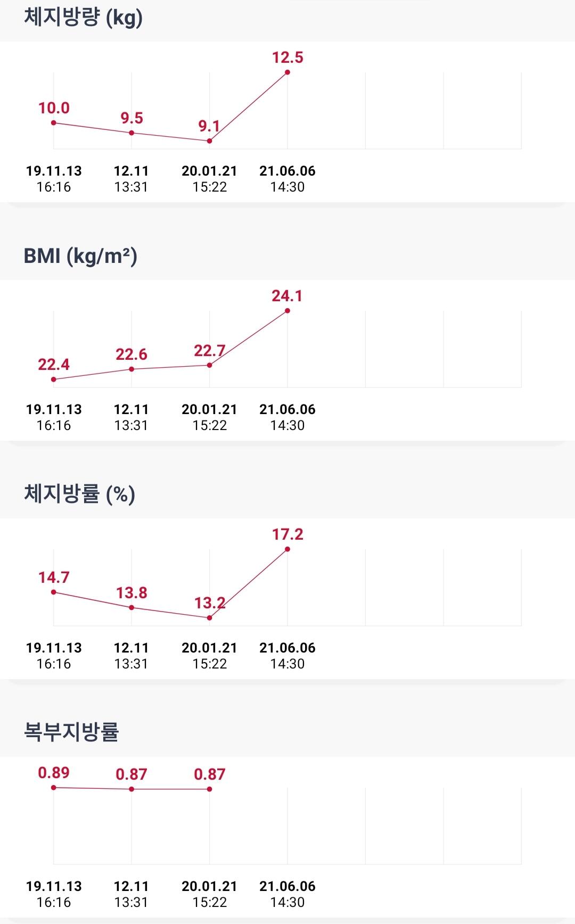The width and height of the screenshot is (575, 924).
Task: Tap the 복부지방률 section heading
Action: pyautogui.click(x=71, y=732)
